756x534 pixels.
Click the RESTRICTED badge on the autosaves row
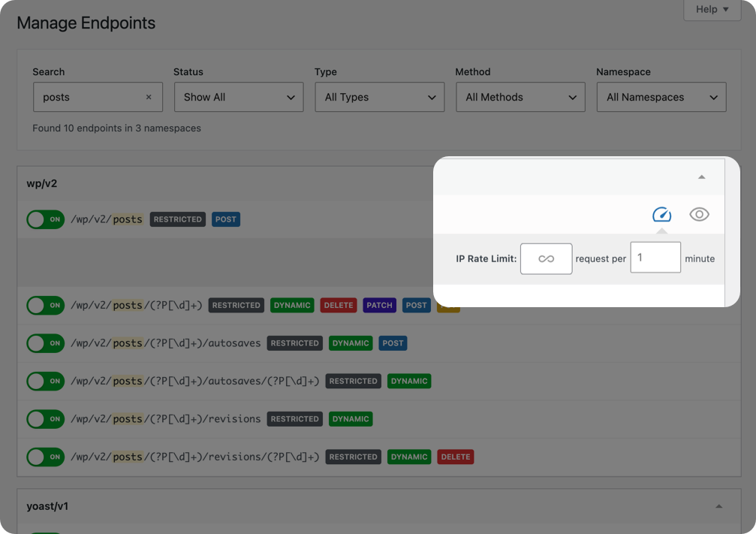point(294,343)
